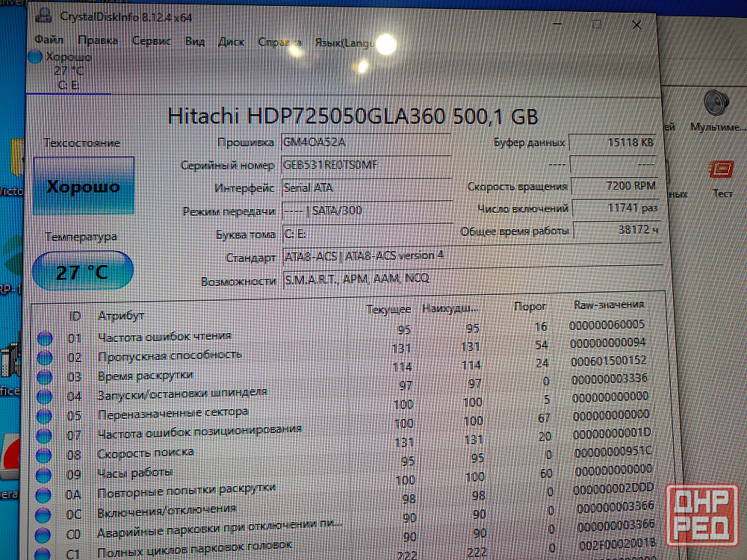Open the Справка menu

coord(279,43)
